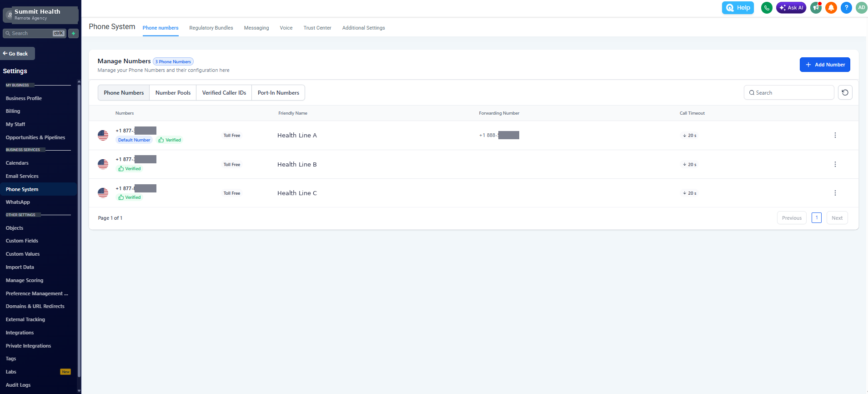Open Import Data in sidebar
This screenshot has width=868, height=394.
(20, 267)
